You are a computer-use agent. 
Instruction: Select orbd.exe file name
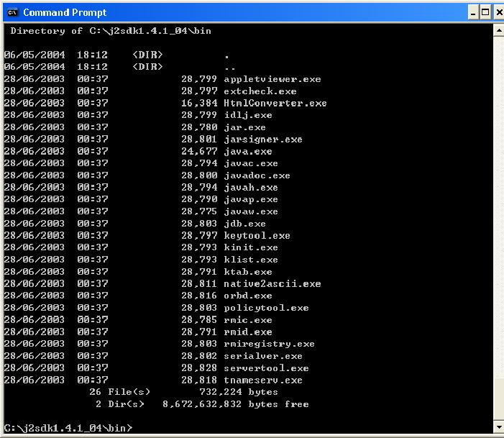248,296
